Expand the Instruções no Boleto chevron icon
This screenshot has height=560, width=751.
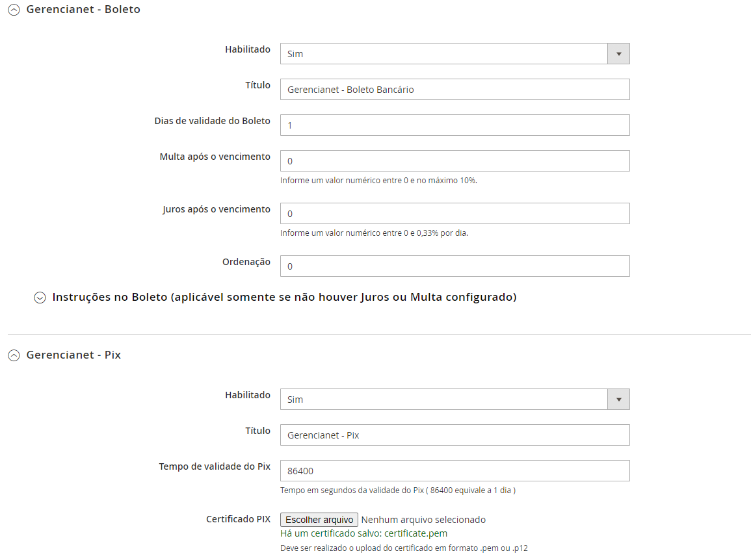pos(40,298)
